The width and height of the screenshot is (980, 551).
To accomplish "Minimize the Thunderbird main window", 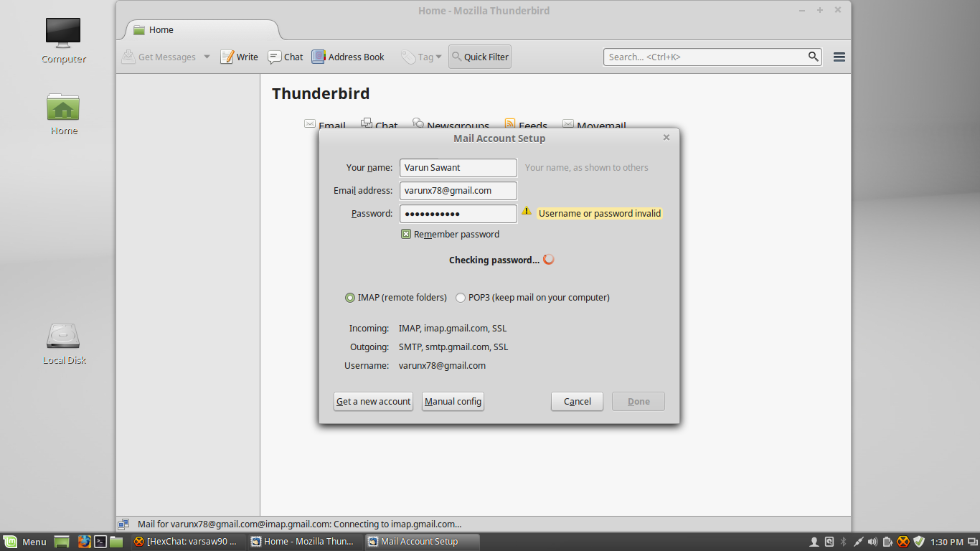I will click(802, 10).
